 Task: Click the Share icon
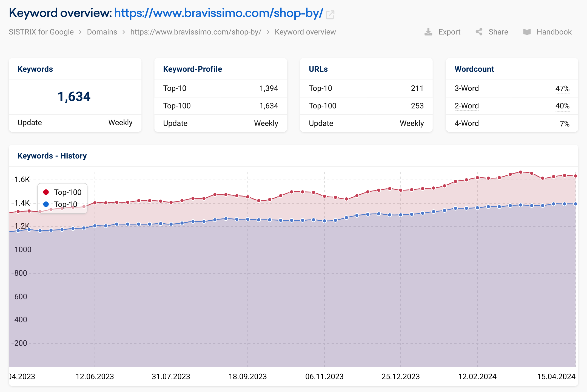coord(479,32)
